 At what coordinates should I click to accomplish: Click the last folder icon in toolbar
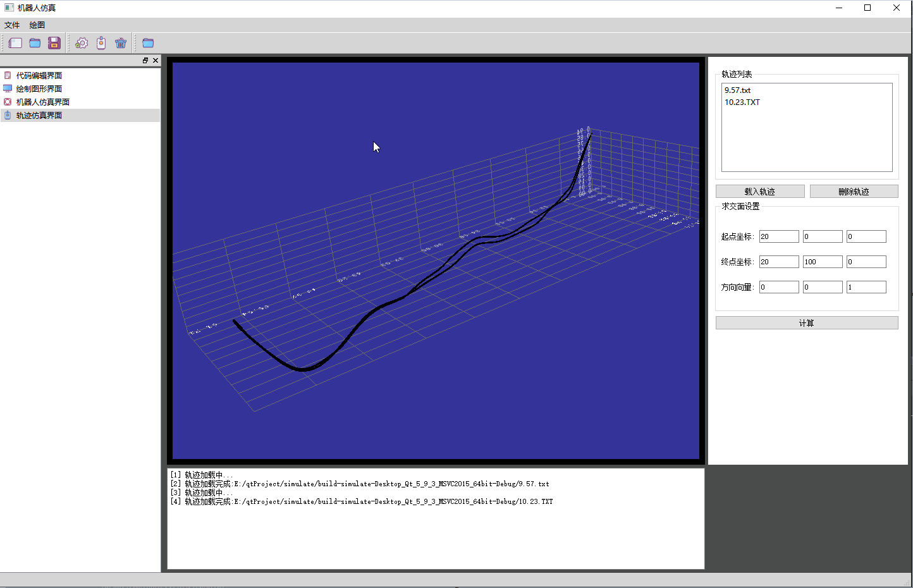(148, 43)
